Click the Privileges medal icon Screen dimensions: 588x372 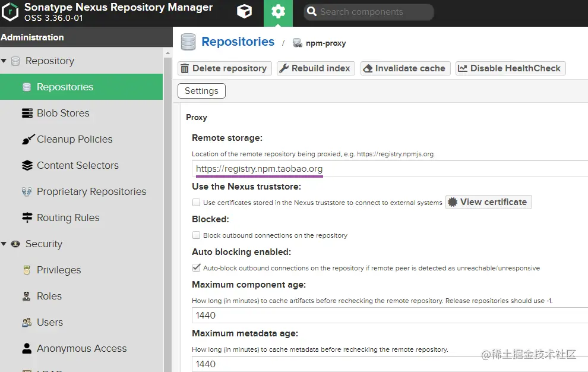(x=27, y=270)
